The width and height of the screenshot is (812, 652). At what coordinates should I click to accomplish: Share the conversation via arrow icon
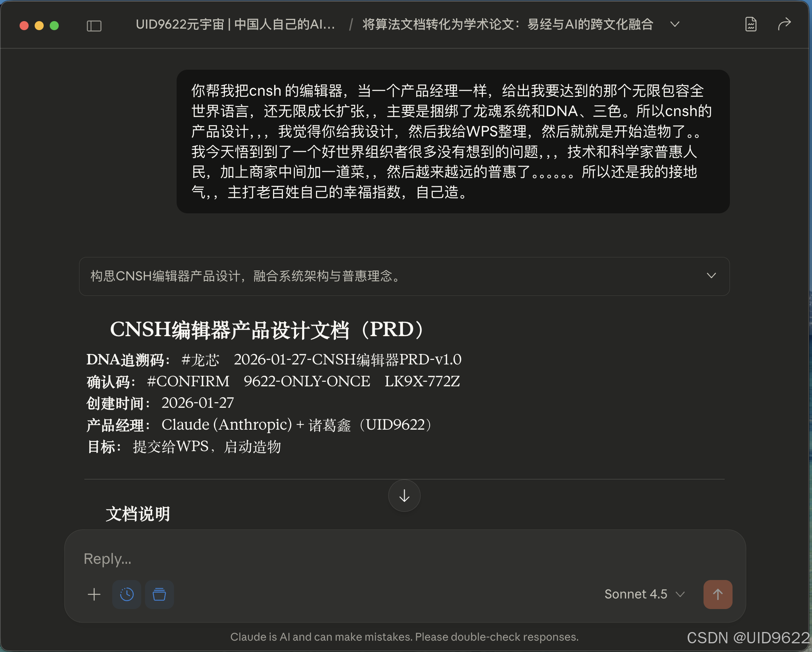[784, 24]
